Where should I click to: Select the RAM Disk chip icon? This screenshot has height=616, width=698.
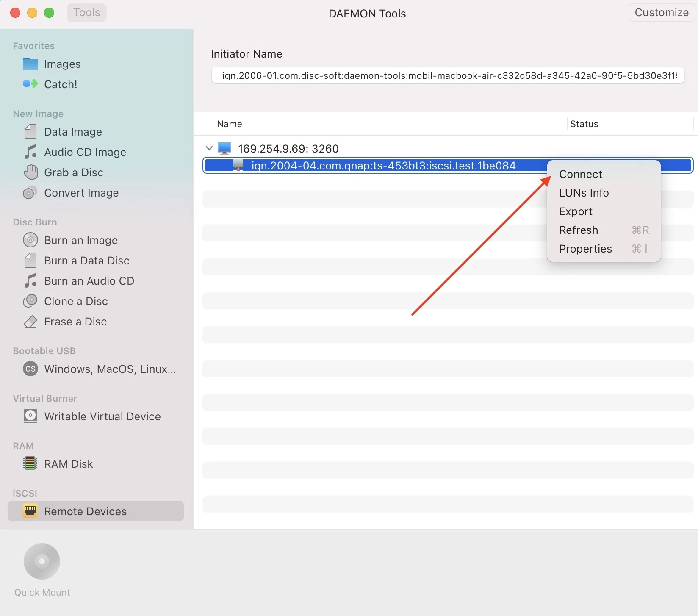click(30, 463)
